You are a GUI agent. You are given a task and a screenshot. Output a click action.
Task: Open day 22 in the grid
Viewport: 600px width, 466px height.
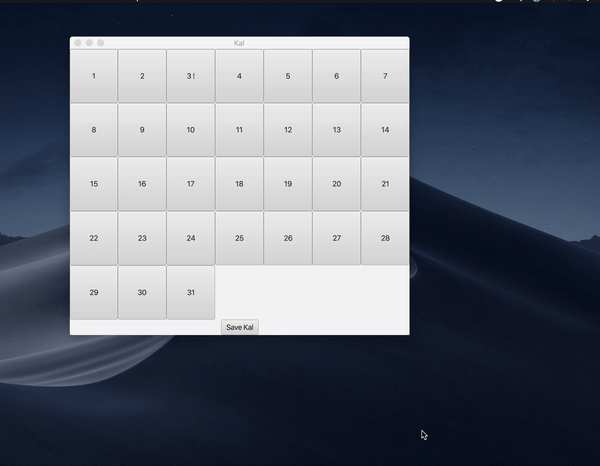pos(94,238)
